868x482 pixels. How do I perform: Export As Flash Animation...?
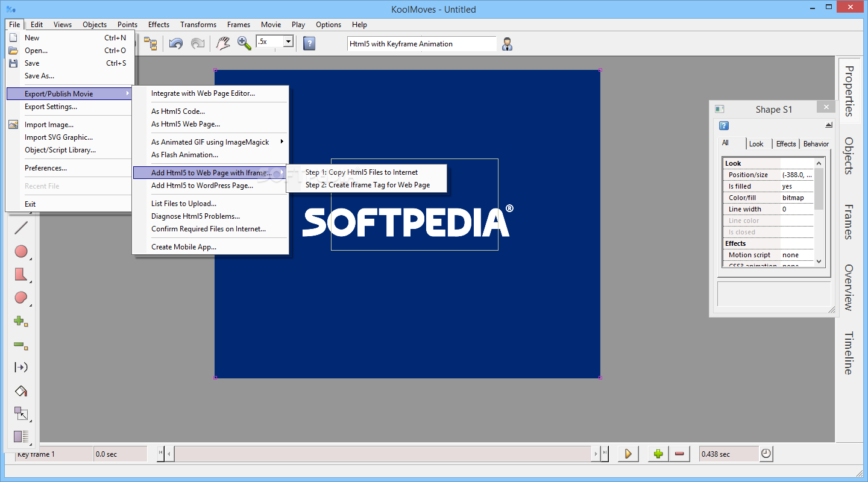click(210, 155)
